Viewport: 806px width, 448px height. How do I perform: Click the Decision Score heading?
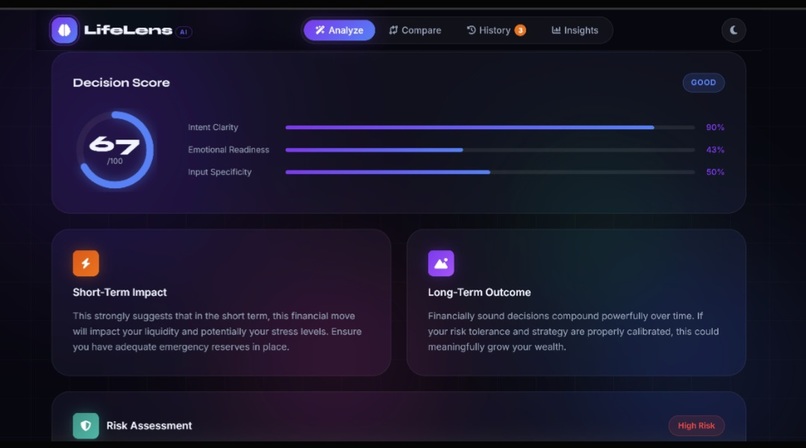tap(121, 83)
